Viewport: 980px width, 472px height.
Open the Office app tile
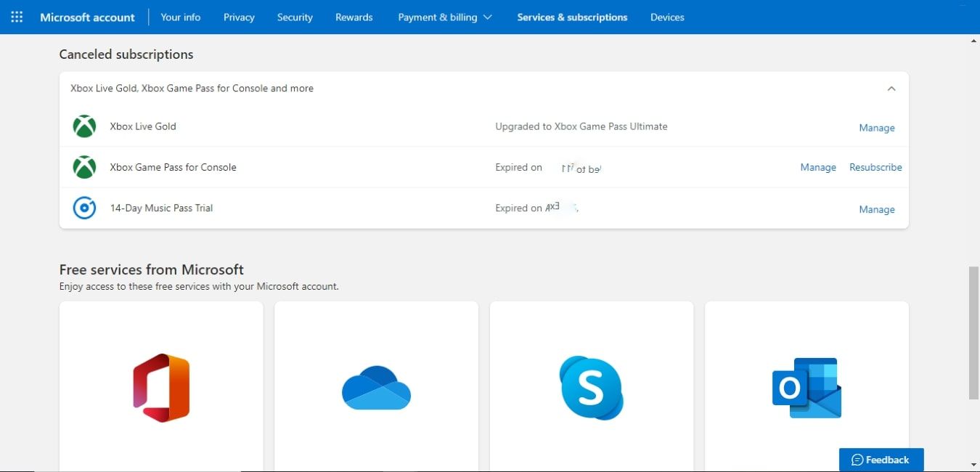pos(161,387)
